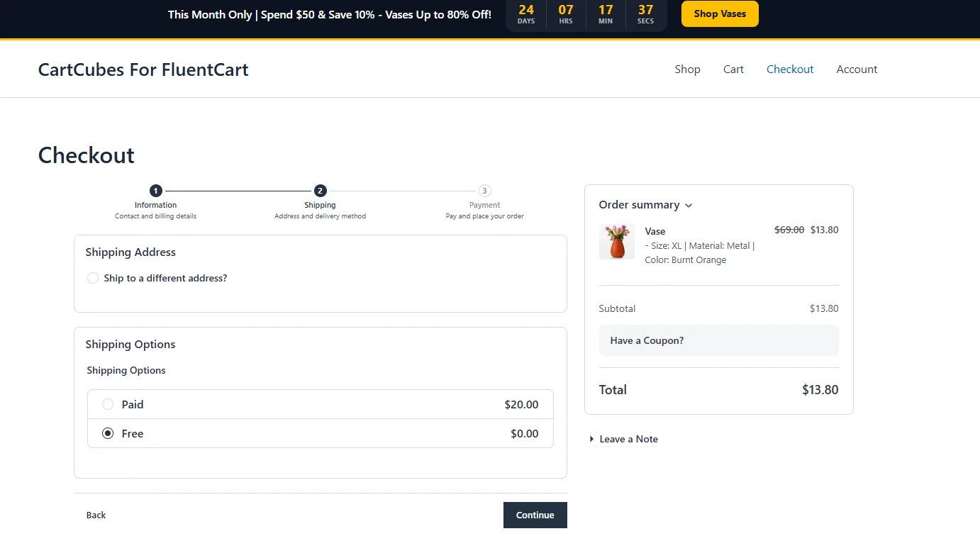Toggle Ship to a different address option

tap(93, 278)
